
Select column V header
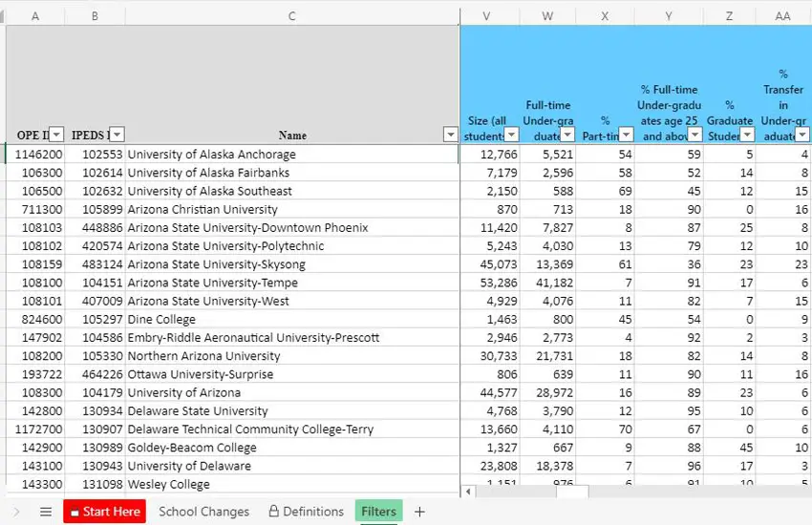click(x=486, y=16)
